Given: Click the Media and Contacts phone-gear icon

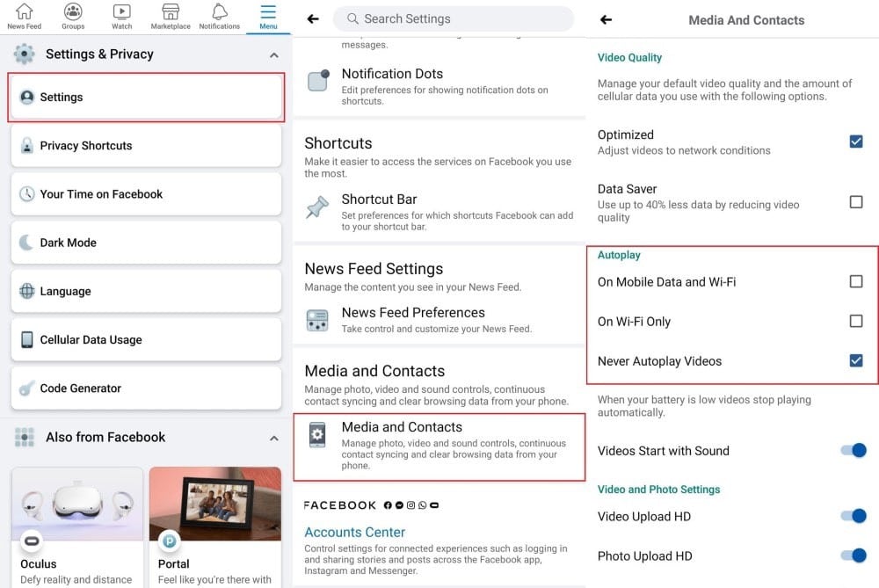Looking at the screenshot, I should pos(317,435).
